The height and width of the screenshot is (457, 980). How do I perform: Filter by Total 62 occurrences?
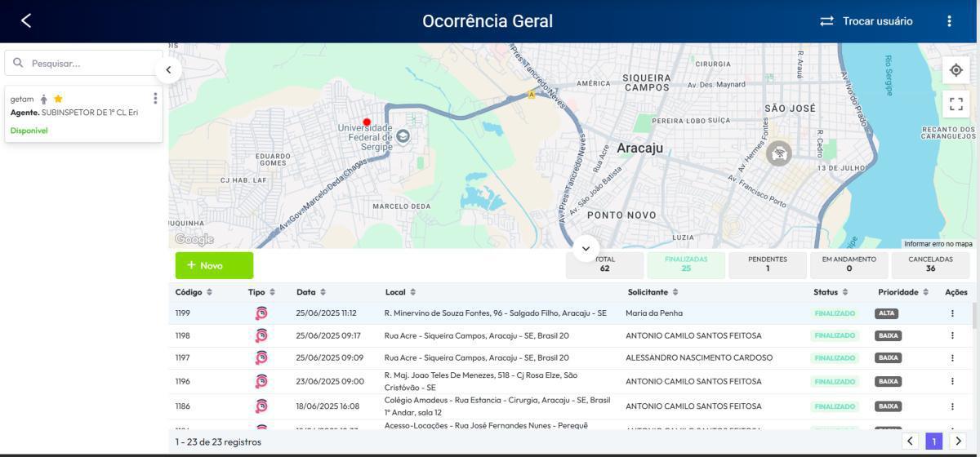pyautogui.click(x=604, y=264)
